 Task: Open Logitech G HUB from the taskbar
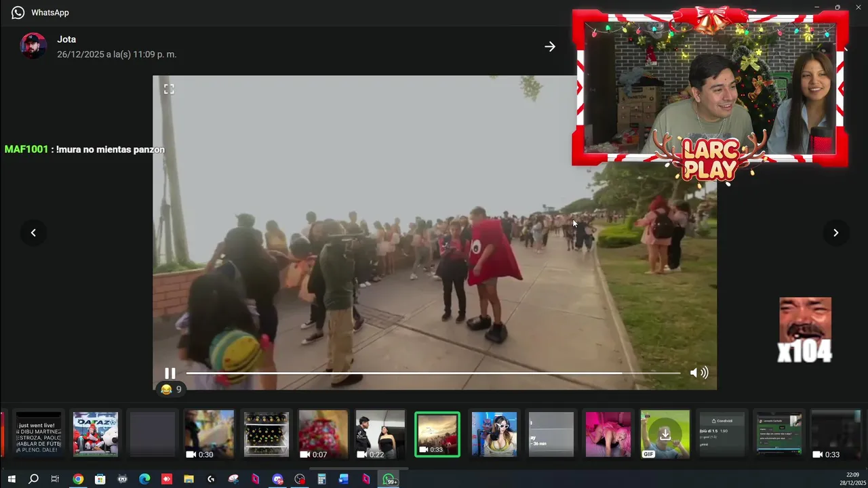[211, 479]
